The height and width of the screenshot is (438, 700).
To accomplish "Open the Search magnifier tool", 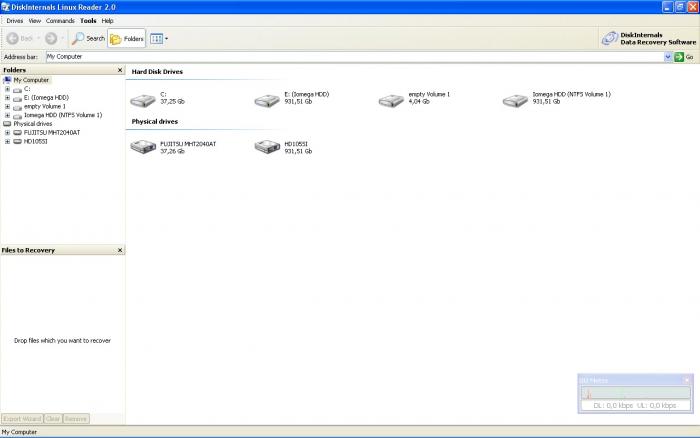I will 88,39.
